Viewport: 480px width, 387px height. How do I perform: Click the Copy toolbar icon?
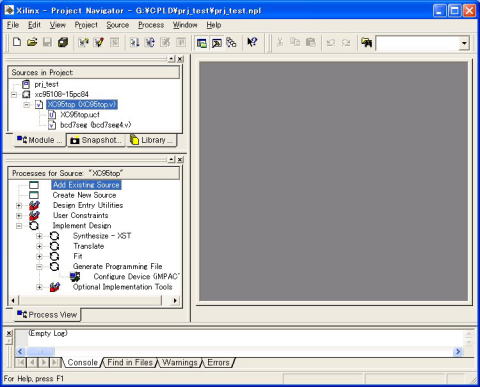pos(295,42)
